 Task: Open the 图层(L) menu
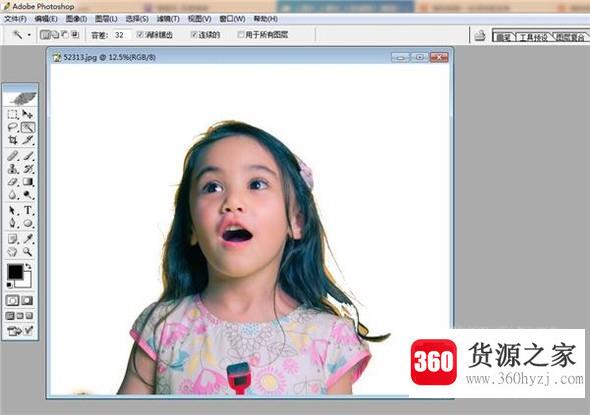point(106,19)
